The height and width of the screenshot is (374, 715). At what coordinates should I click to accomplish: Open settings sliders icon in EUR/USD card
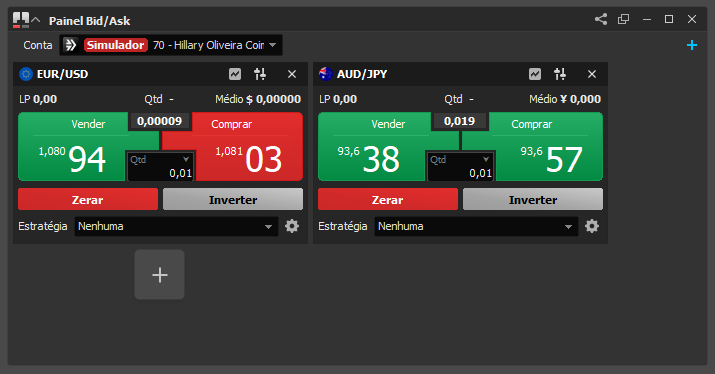[x=260, y=74]
